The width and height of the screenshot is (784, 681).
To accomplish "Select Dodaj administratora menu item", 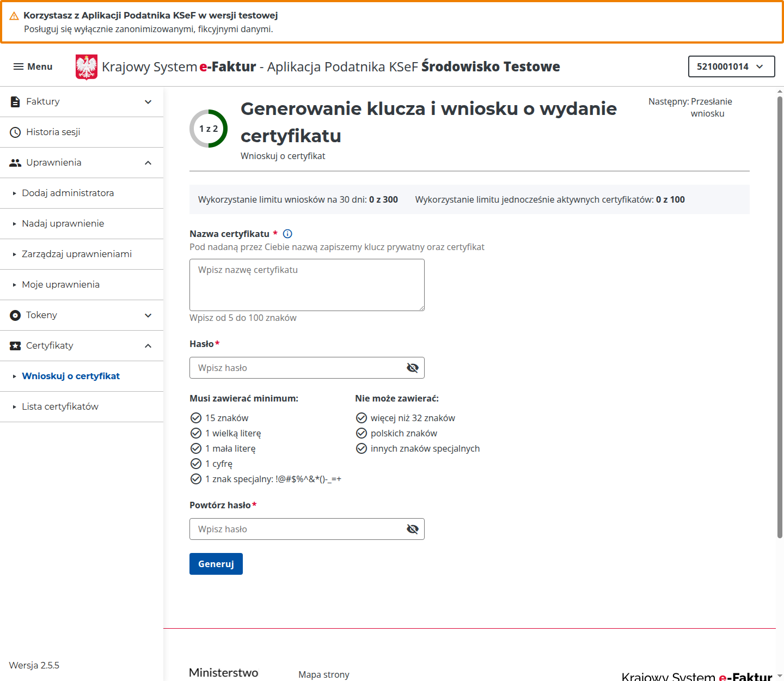I will (x=82, y=193).
